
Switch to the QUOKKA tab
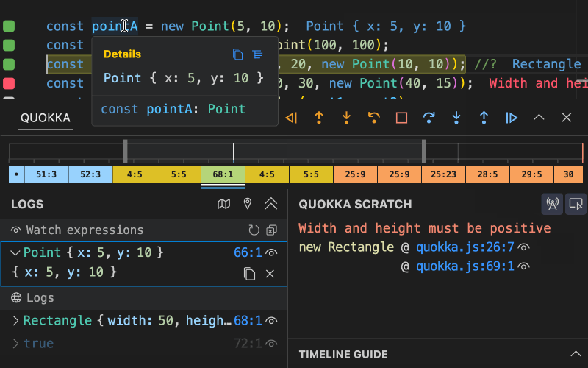coord(46,118)
